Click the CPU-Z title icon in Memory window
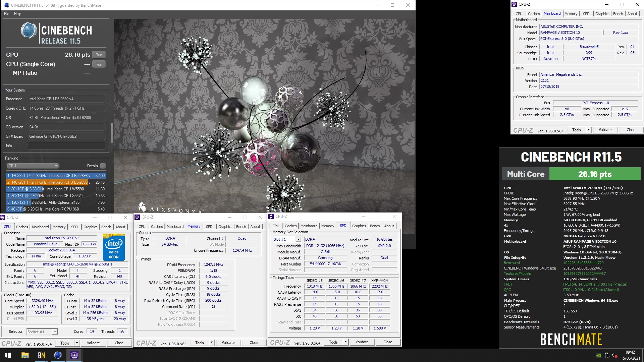 pyautogui.click(x=137, y=217)
